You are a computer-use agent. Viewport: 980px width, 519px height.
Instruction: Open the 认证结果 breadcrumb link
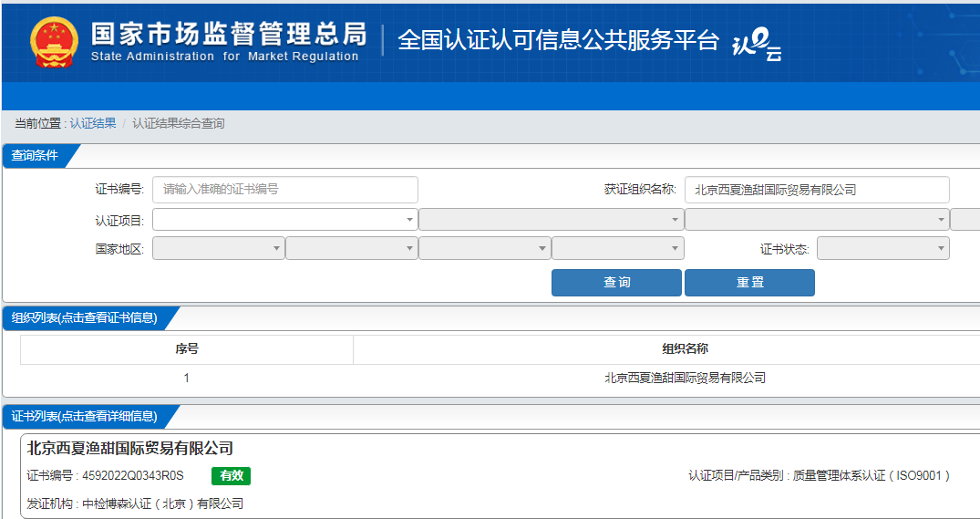(92, 123)
